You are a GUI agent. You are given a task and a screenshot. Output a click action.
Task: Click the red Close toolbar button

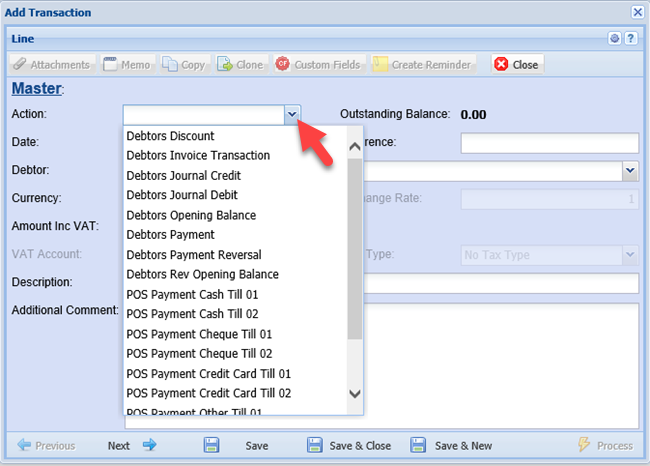coord(516,64)
